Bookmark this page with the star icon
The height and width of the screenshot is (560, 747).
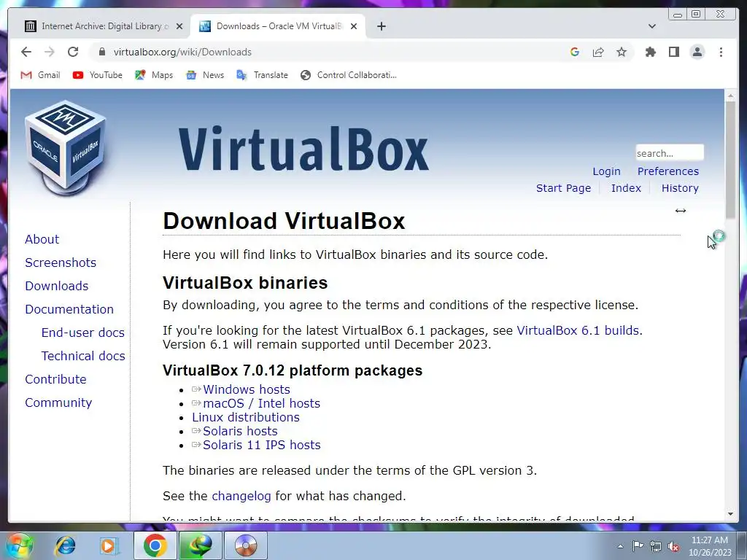click(622, 52)
